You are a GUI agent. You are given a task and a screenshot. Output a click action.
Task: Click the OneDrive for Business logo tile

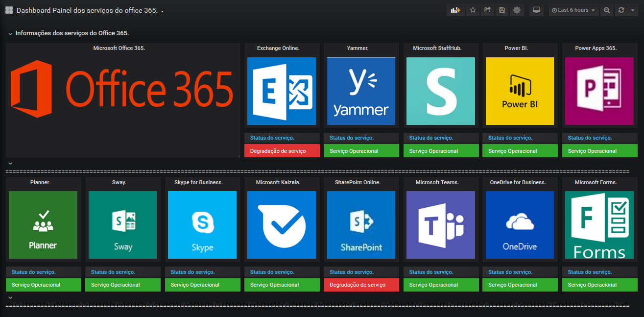(520, 225)
